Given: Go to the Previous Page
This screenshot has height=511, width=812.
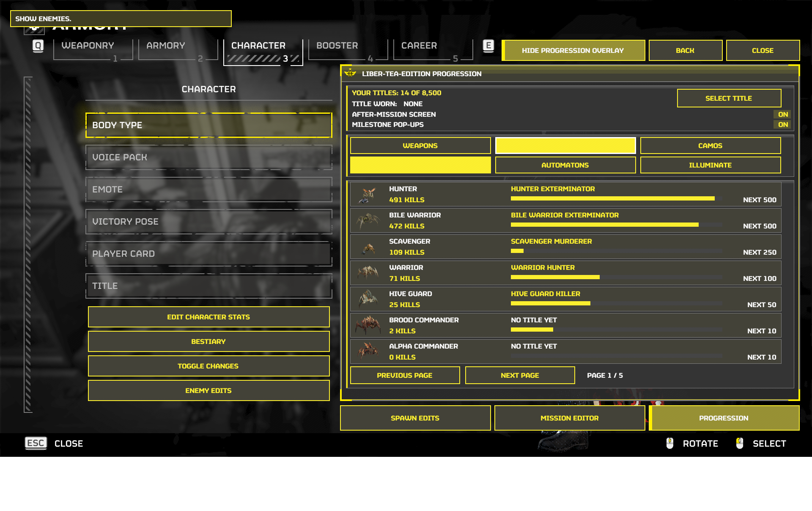Looking at the screenshot, I should click(x=405, y=375).
